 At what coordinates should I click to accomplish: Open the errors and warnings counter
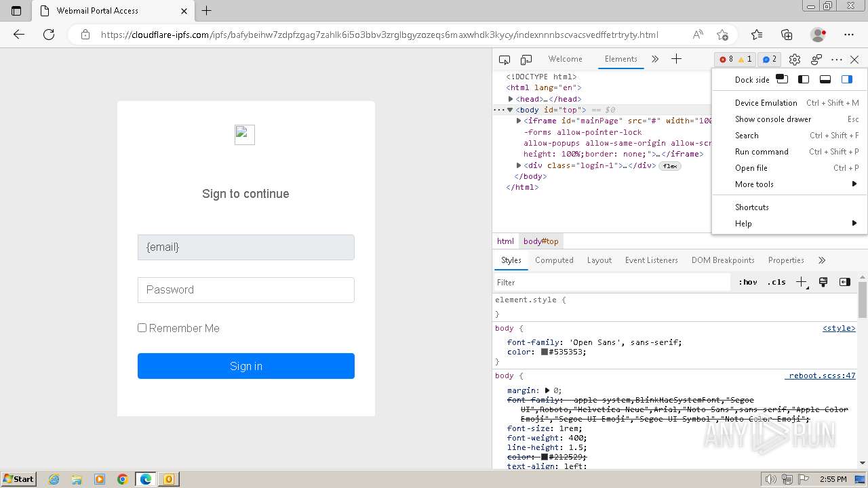(x=735, y=60)
